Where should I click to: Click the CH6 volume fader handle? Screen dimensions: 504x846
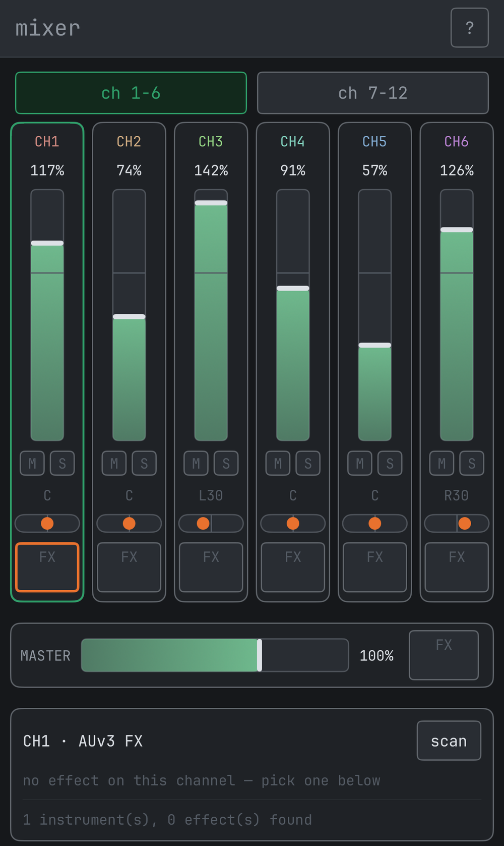pos(457,230)
